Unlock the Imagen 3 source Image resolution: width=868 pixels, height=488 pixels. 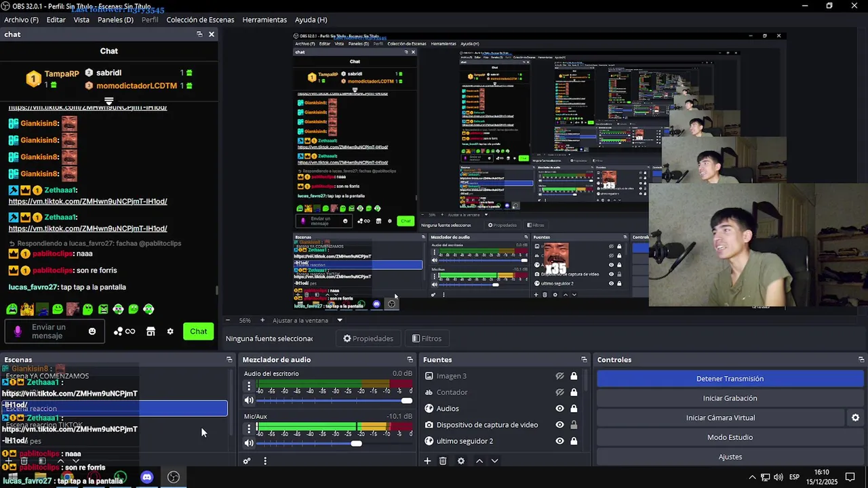click(574, 376)
